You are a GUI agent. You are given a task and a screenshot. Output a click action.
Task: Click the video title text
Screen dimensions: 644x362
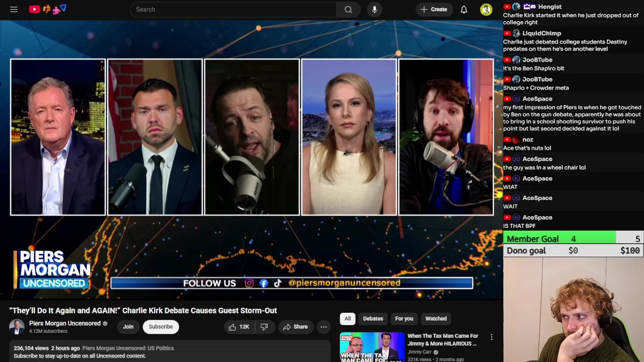pyautogui.click(x=143, y=310)
